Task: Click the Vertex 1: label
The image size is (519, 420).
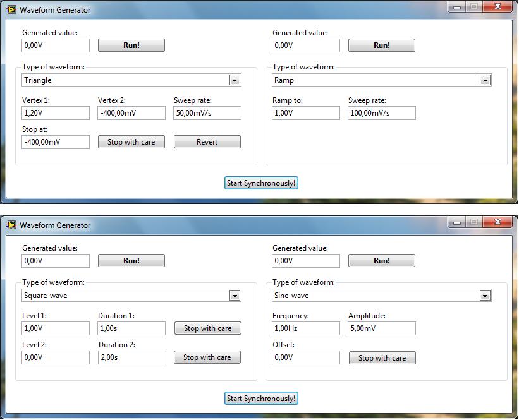Action: 36,100
